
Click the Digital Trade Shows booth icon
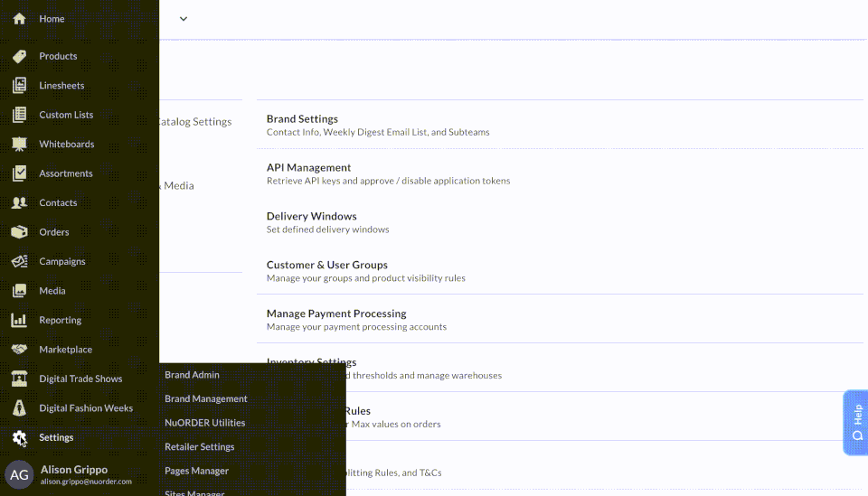point(19,379)
